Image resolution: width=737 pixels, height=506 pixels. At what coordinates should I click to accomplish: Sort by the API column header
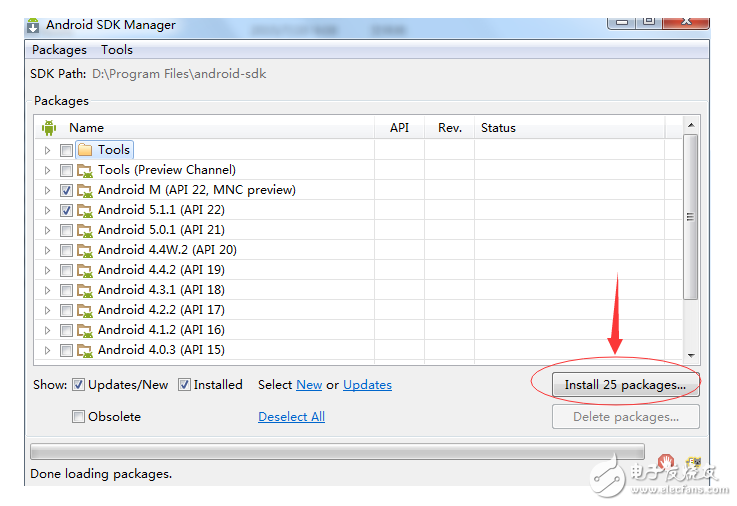tap(400, 128)
